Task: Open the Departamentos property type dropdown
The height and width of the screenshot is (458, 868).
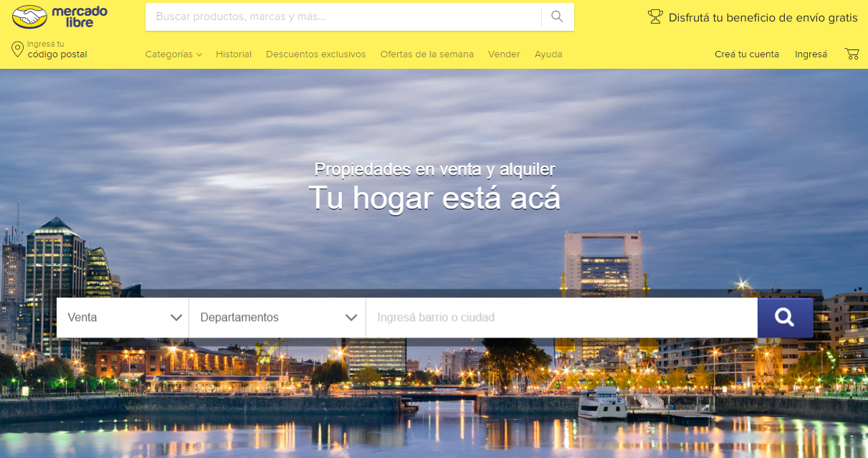Action: [277, 318]
